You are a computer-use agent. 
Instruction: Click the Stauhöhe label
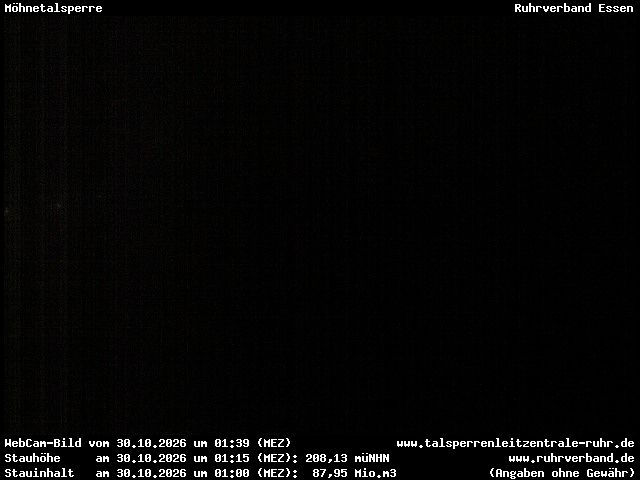(32, 458)
